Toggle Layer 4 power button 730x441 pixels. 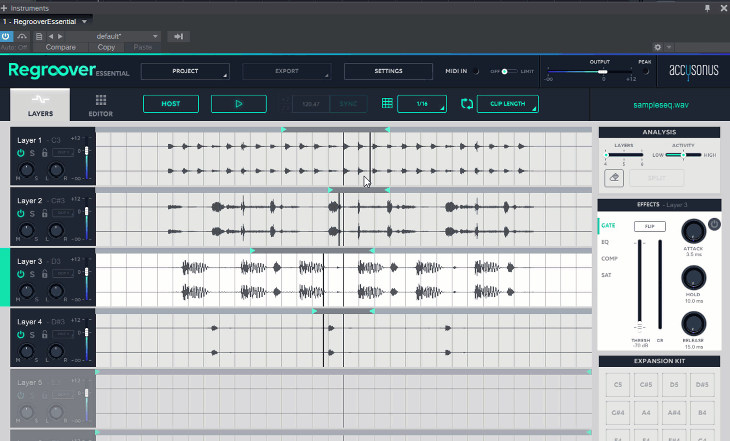click(x=20, y=334)
